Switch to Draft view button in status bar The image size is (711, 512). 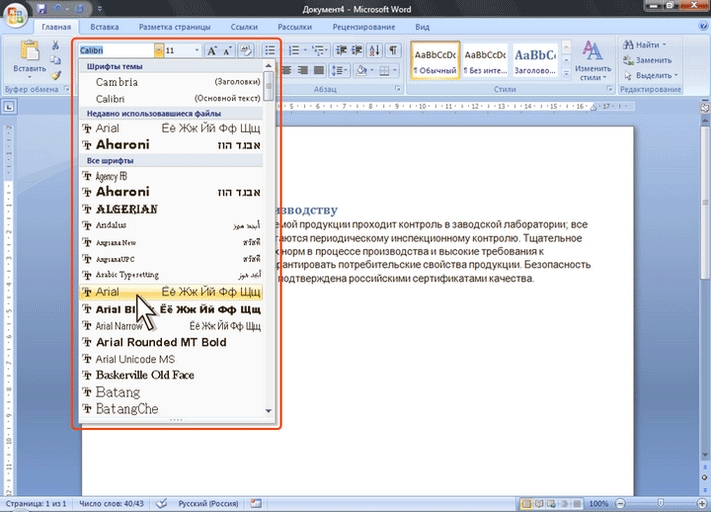click(577, 504)
